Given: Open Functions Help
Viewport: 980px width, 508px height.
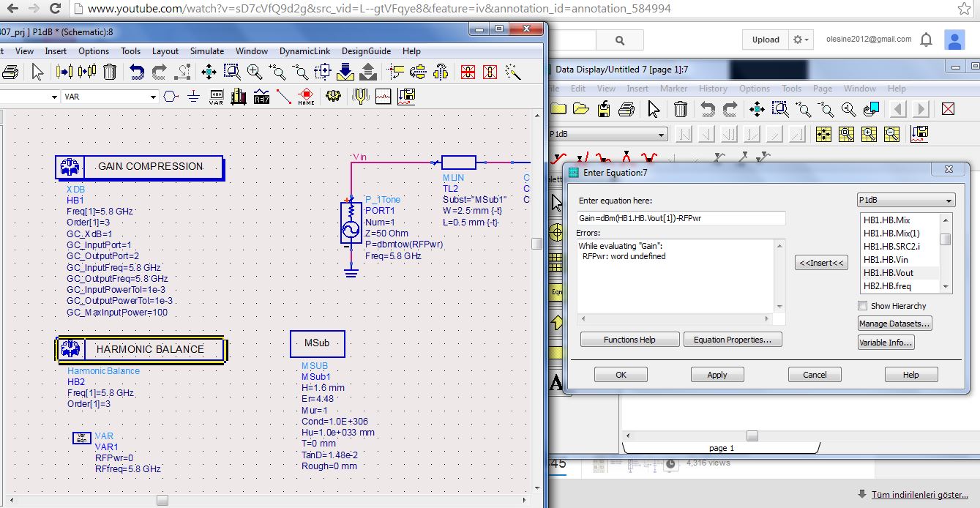Looking at the screenshot, I should click(x=629, y=340).
